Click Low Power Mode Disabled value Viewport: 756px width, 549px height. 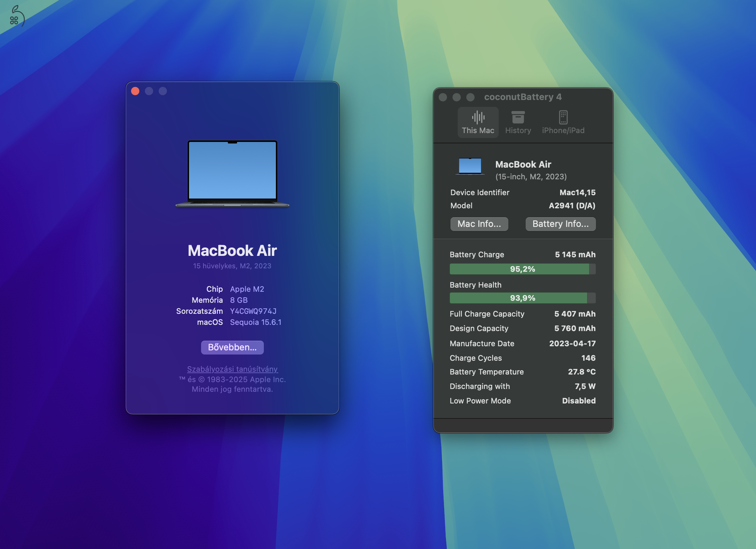(x=579, y=401)
